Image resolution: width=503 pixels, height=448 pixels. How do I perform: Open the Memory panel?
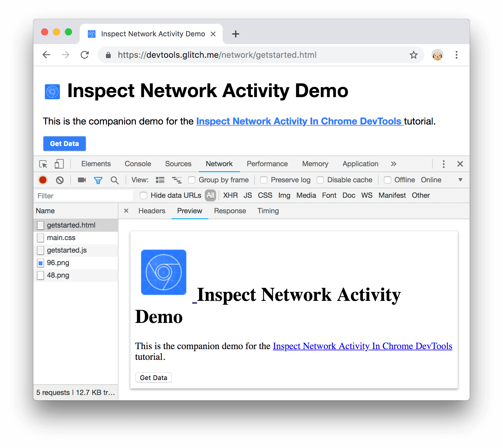[315, 164]
